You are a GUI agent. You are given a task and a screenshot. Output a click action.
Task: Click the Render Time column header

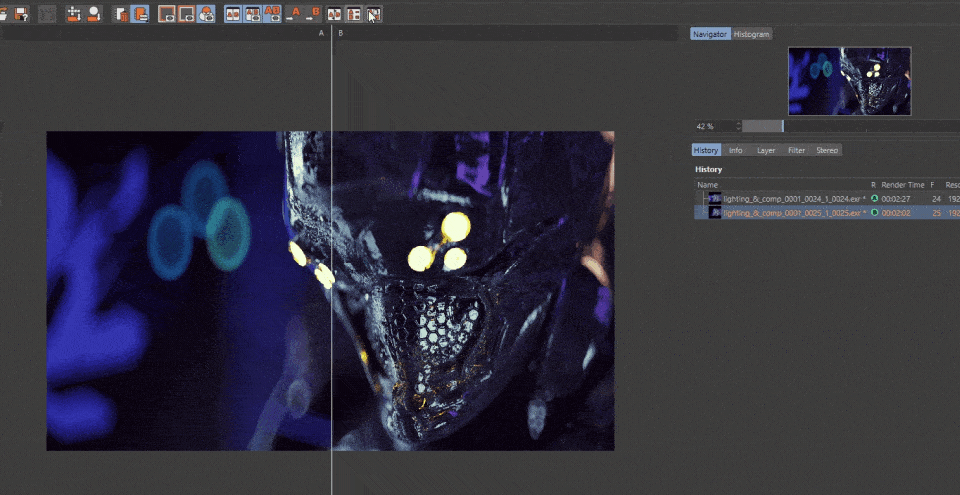tap(903, 184)
